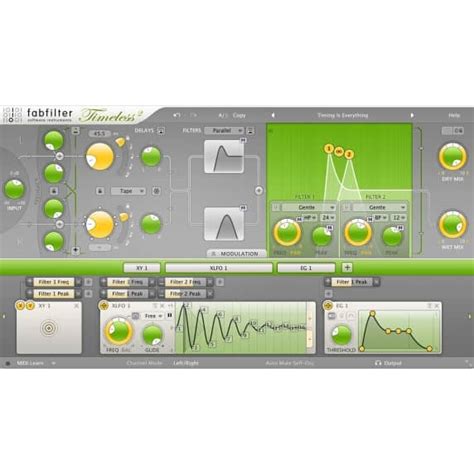Click the stereo feedback lock icon
The height and width of the screenshot is (474, 474).
click(54, 191)
